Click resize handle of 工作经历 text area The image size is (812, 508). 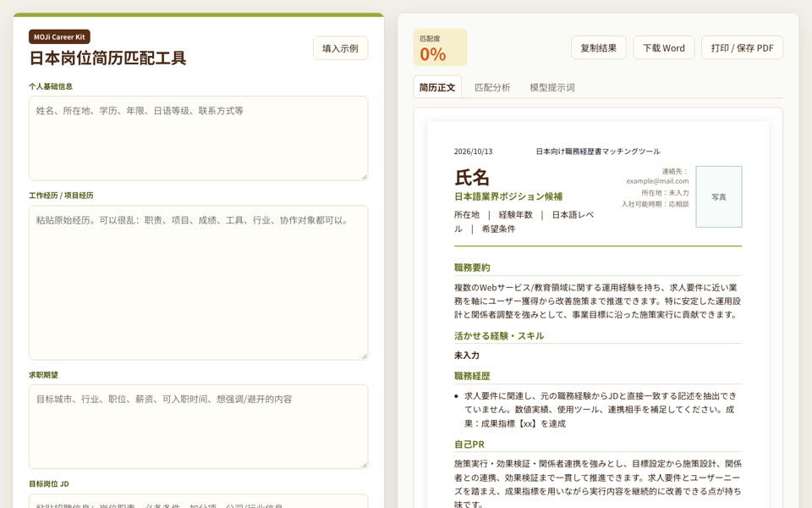(x=365, y=356)
